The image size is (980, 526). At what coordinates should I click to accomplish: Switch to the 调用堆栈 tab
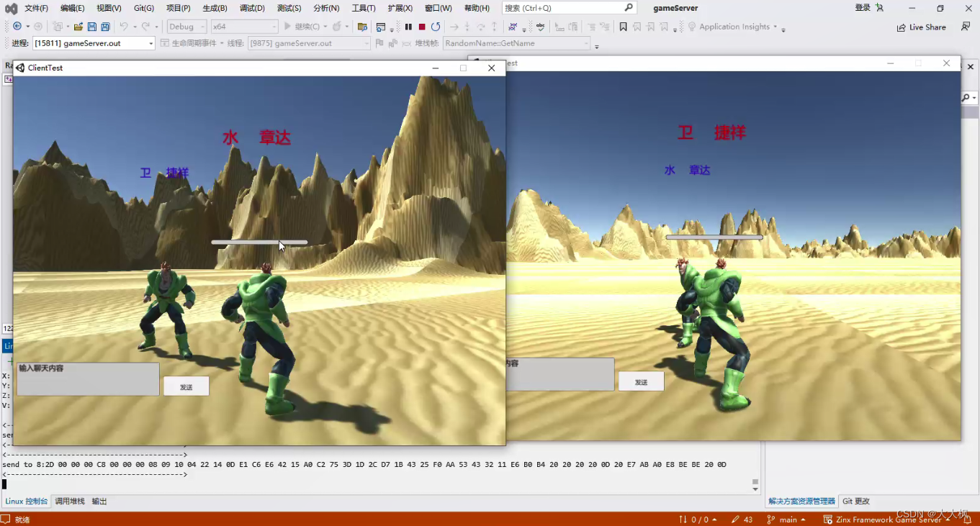(70, 502)
